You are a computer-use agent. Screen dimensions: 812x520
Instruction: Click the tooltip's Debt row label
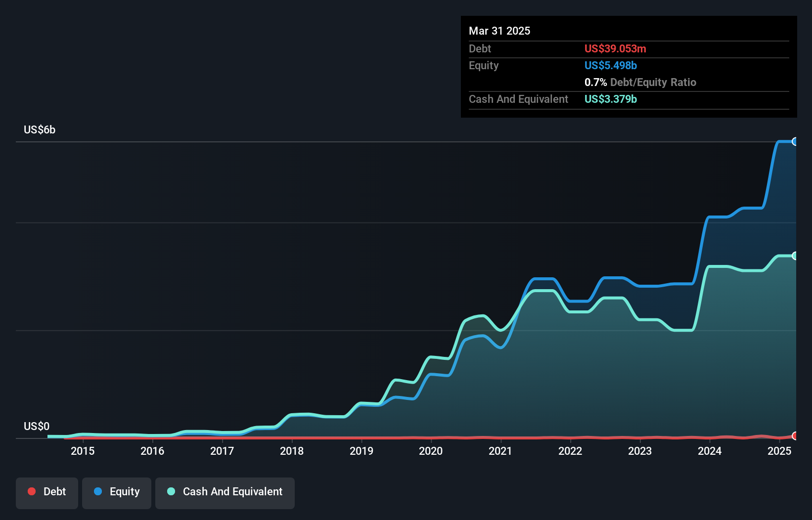tap(480, 48)
